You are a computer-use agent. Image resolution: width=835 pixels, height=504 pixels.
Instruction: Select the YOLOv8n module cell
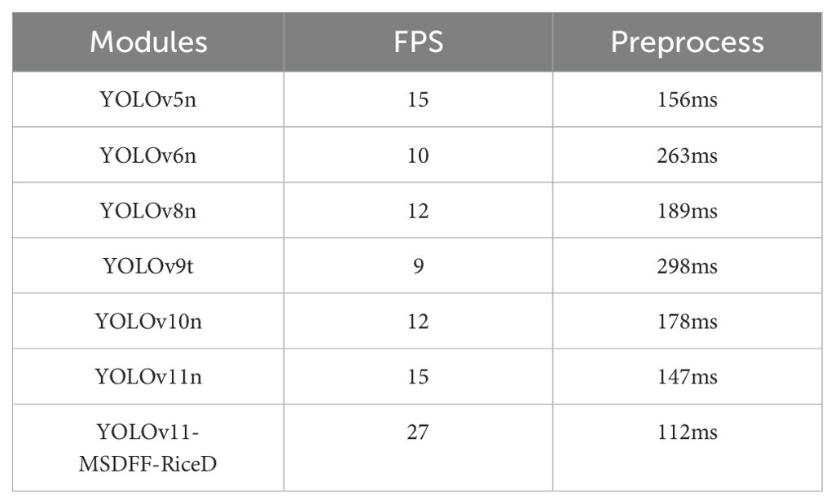(148, 211)
